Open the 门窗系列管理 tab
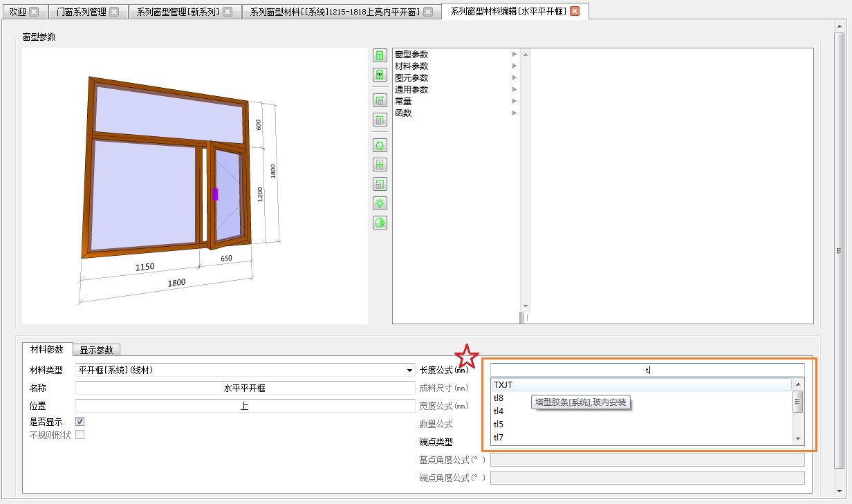This screenshot has width=852, height=504. (82, 12)
